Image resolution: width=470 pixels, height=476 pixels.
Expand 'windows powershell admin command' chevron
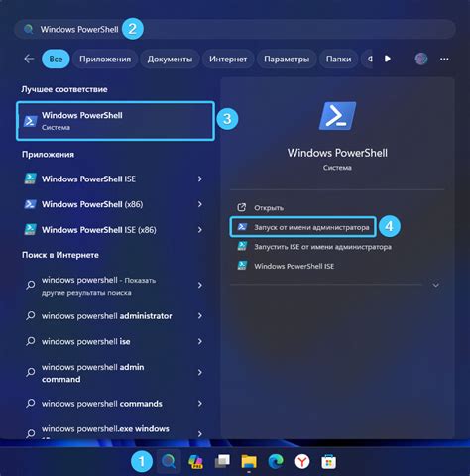click(200, 372)
